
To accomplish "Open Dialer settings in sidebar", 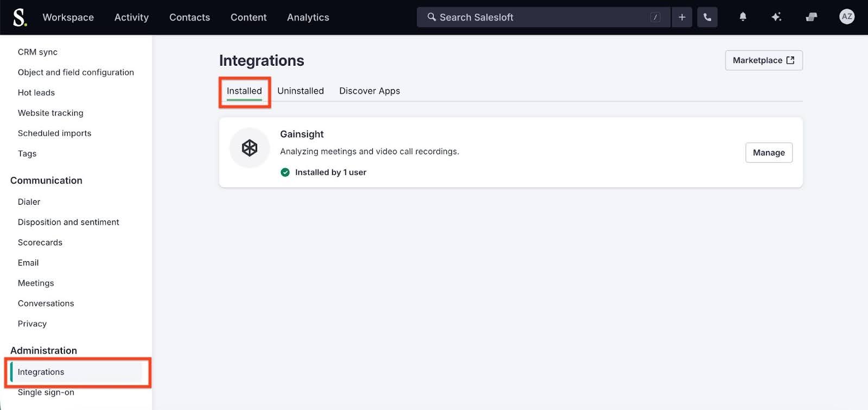I will 29,202.
